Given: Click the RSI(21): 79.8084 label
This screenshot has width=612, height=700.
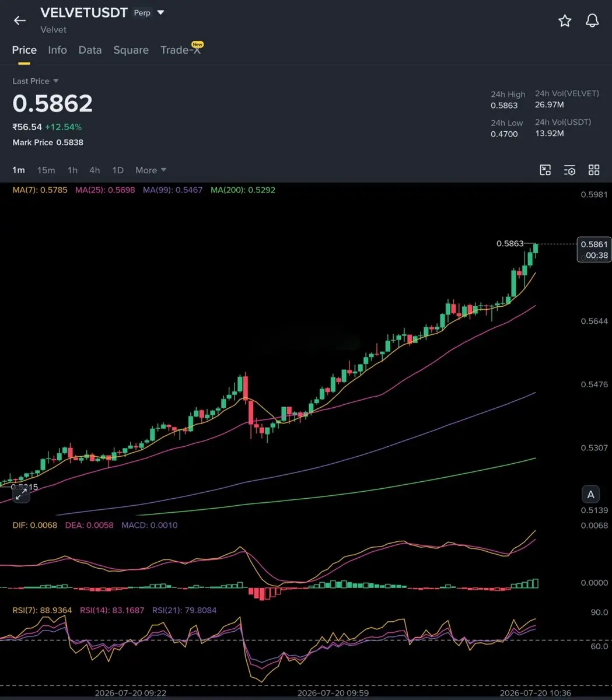Looking at the screenshot, I should [184, 611].
